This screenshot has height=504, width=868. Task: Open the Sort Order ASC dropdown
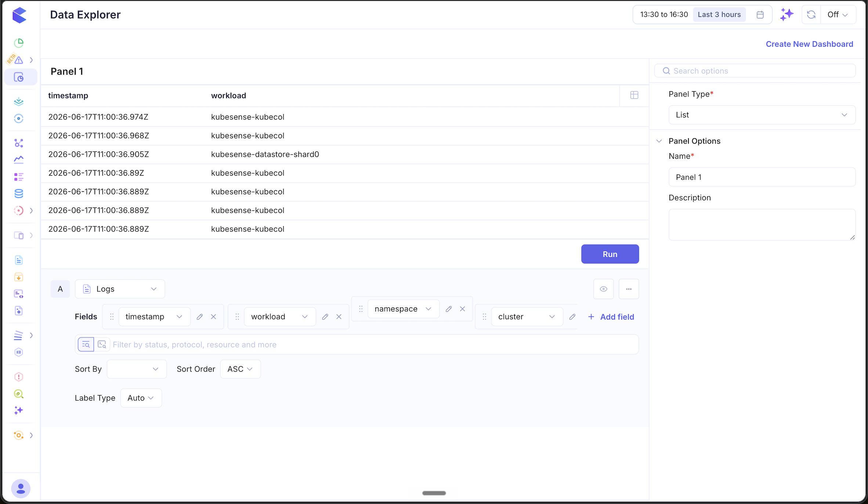pyautogui.click(x=240, y=369)
